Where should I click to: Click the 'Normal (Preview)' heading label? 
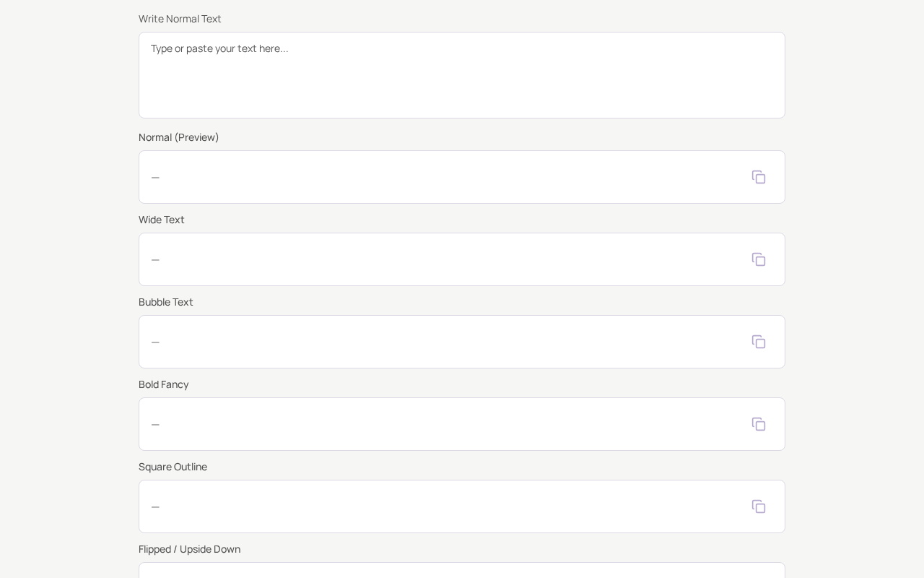(179, 137)
